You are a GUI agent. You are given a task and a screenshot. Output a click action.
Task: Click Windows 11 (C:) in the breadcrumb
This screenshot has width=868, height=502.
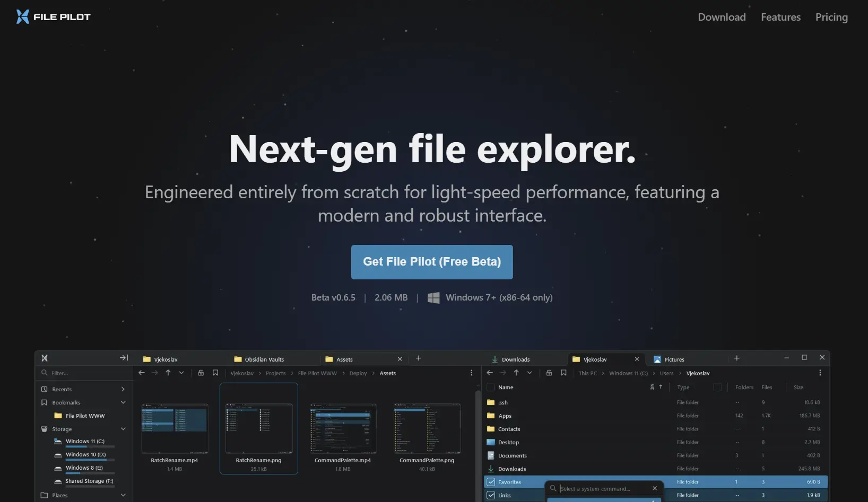click(628, 373)
